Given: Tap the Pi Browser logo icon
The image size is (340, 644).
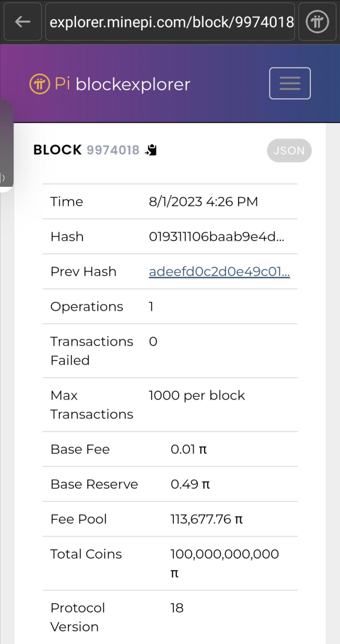Looking at the screenshot, I should coord(317,22).
